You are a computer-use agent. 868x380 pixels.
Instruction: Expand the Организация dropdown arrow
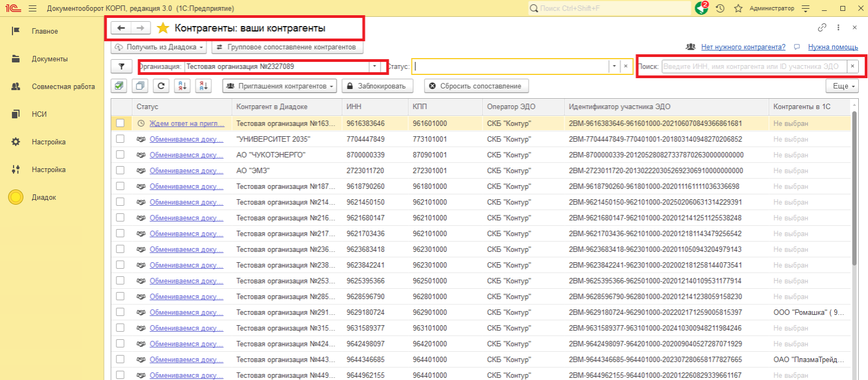point(374,66)
